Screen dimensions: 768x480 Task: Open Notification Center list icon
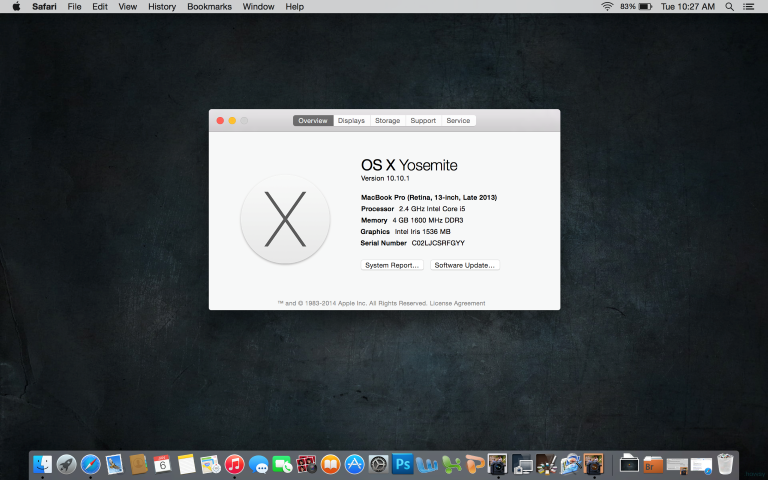(748, 6)
